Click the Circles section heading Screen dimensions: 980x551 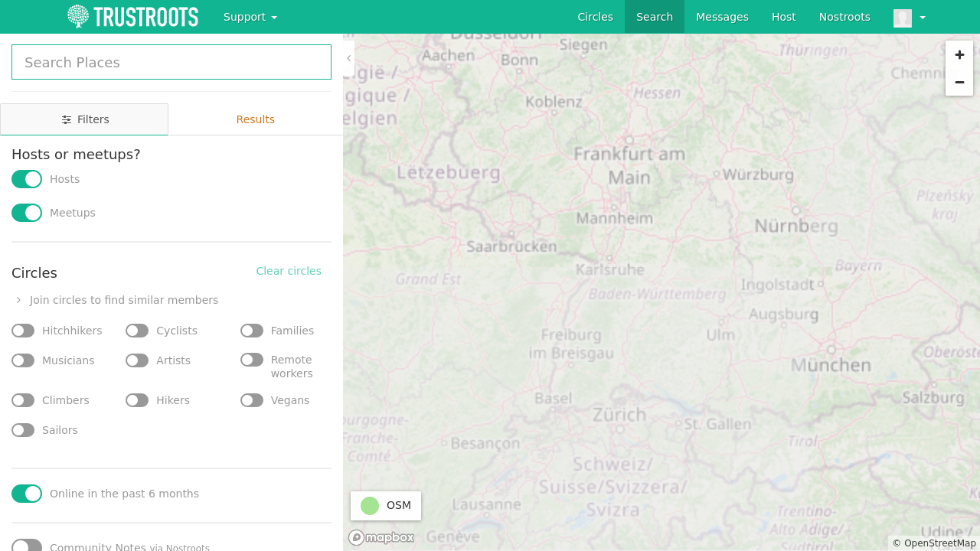click(x=34, y=273)
